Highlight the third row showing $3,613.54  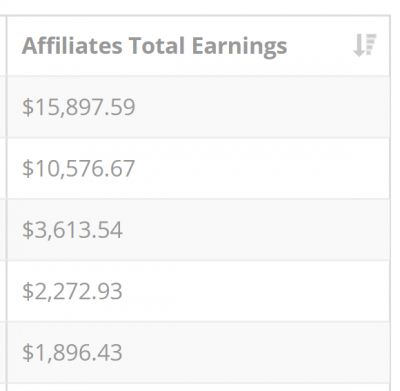tap(198, 230)
